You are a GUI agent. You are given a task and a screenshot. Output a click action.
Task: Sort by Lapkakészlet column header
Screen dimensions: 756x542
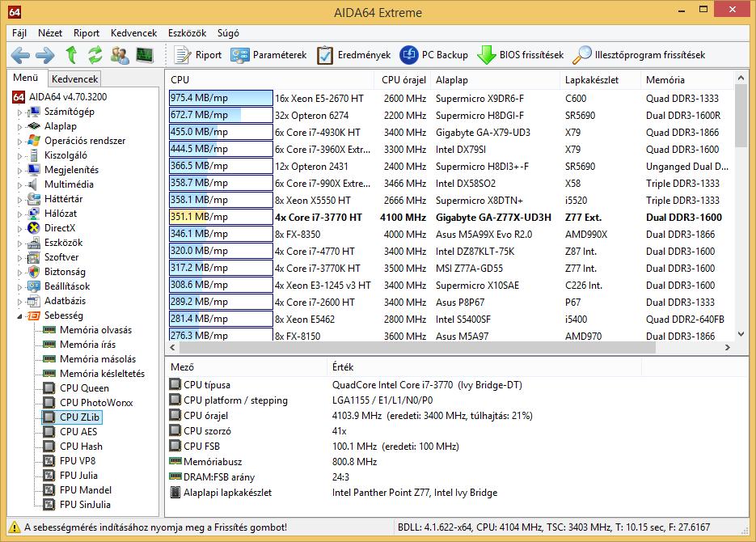600,80
